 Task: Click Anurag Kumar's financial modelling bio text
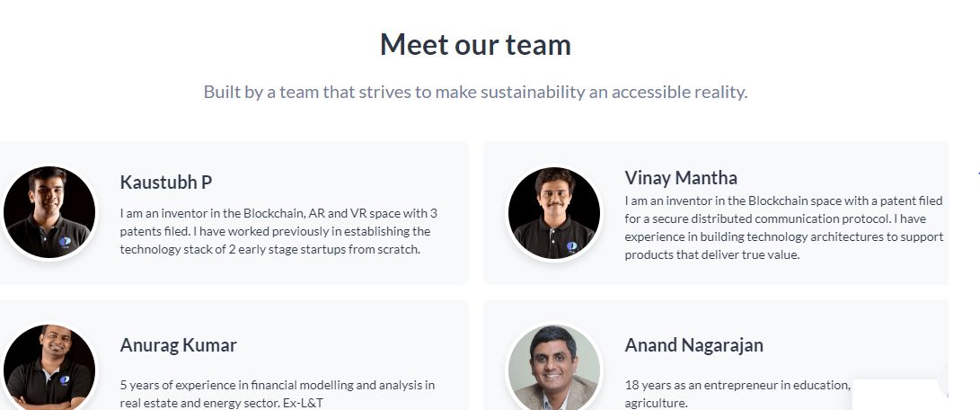pyautogui.click(x=278, y=394)
